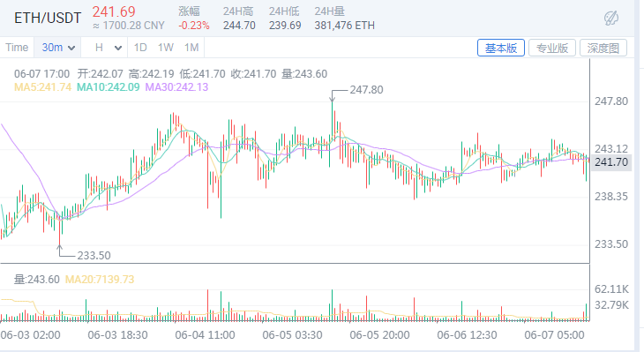644x352 pixels.
Task: Show the 深度图 depth chart
Action: tap(603, 48)
